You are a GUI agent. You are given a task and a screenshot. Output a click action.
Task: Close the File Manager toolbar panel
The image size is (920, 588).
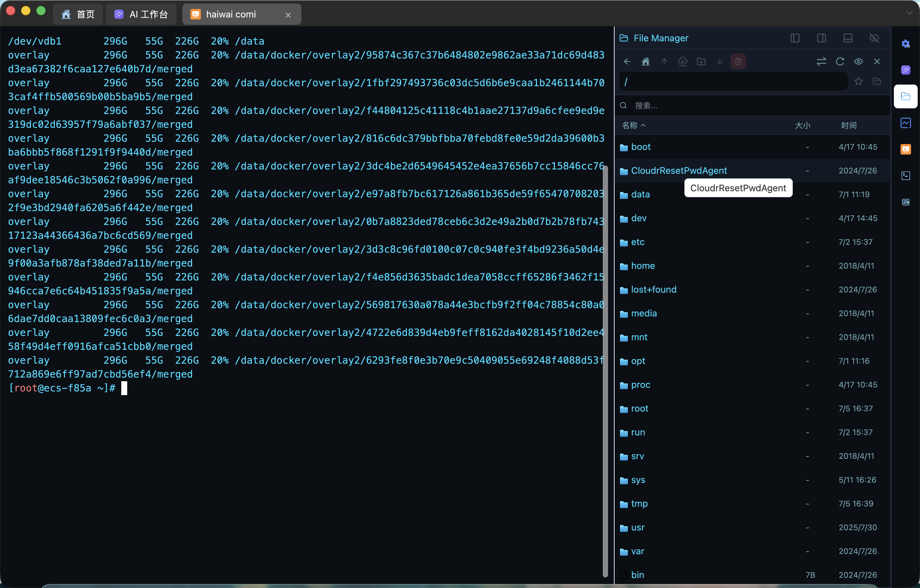coord(877,61)
